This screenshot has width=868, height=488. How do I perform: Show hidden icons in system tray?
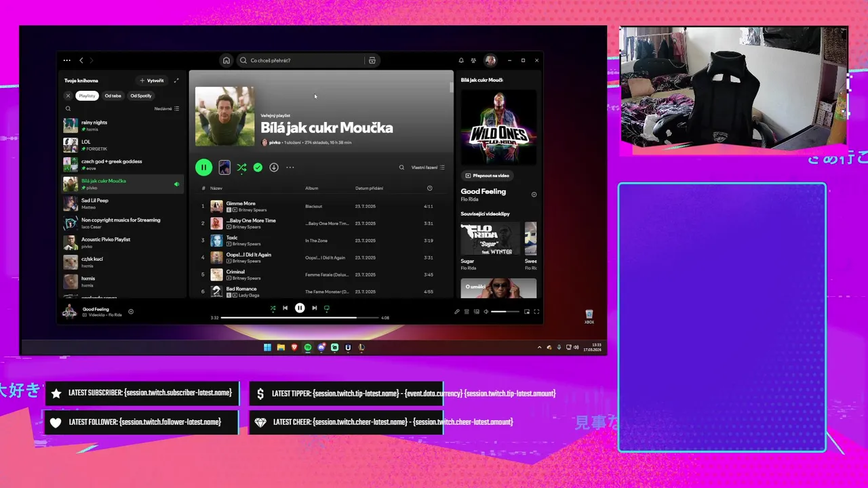[540, 347]
